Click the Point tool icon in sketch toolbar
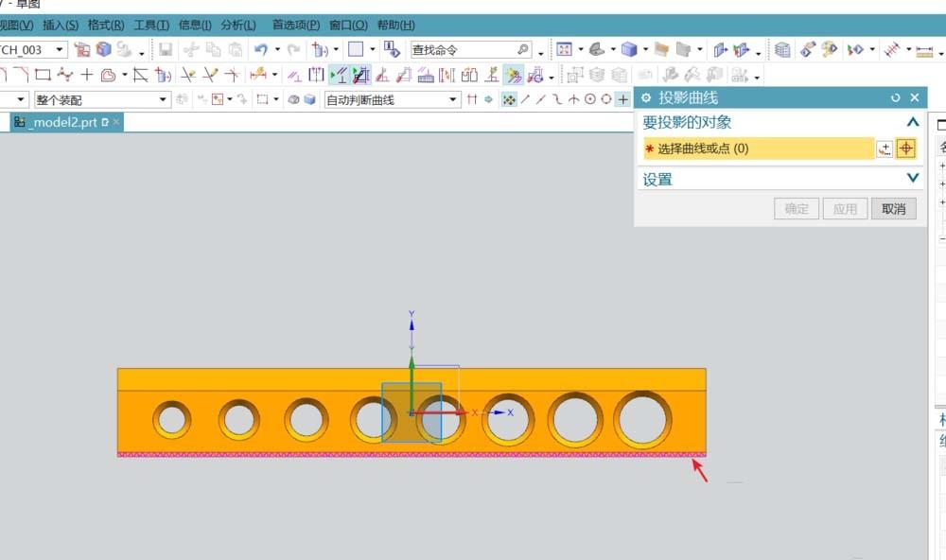Screen dimensions: 946x560 point(86,74)
